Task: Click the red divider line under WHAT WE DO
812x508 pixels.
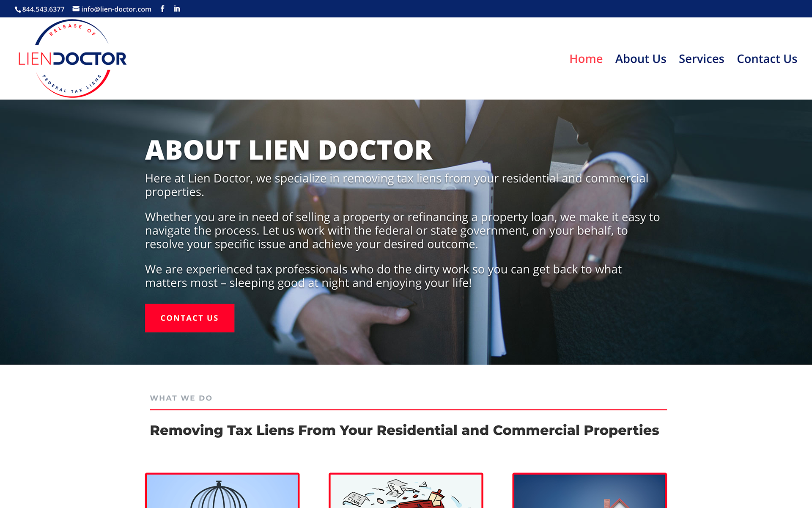Action: [x=408, y=410]
